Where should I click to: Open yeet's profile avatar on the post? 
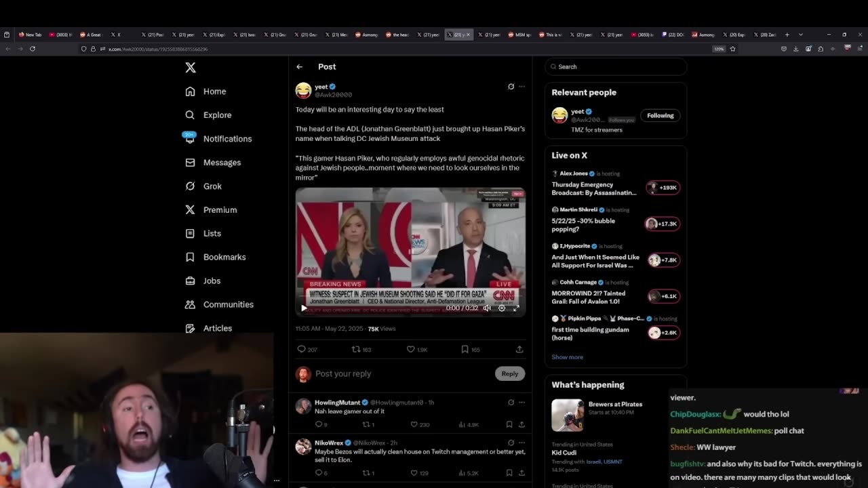303,90
